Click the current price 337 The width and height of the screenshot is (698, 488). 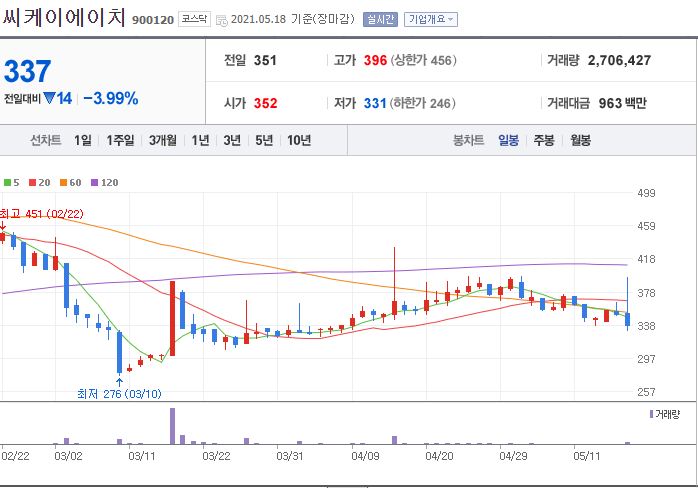coord(28,71)
